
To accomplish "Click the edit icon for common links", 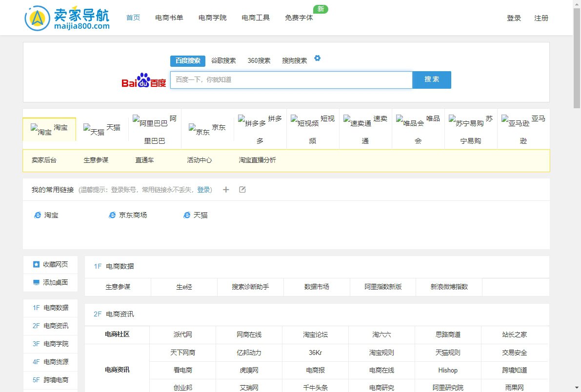I will point(242,190).
